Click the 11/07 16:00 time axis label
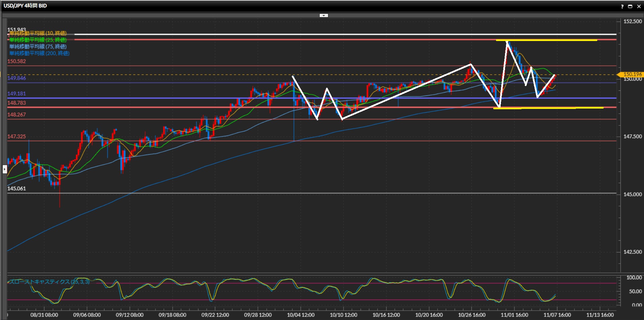 click(x=557, y=315)
